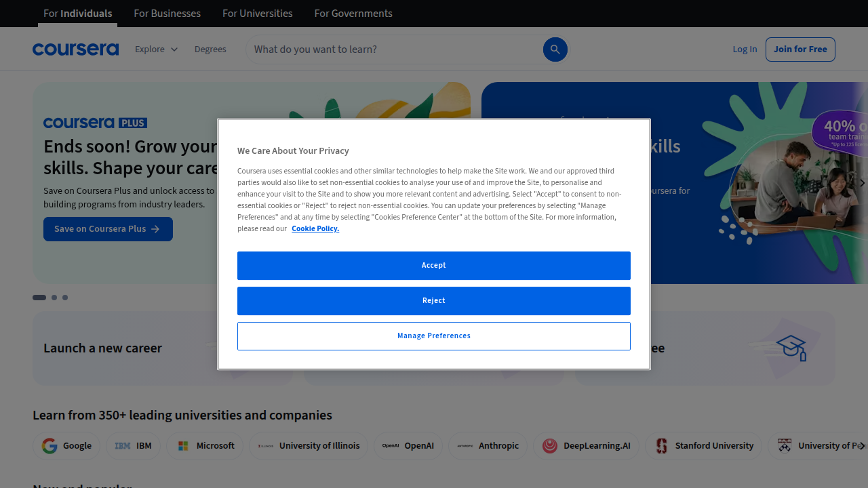Open the For Universities page
This screenshot has width=868, height=488.
coord(257,13)
